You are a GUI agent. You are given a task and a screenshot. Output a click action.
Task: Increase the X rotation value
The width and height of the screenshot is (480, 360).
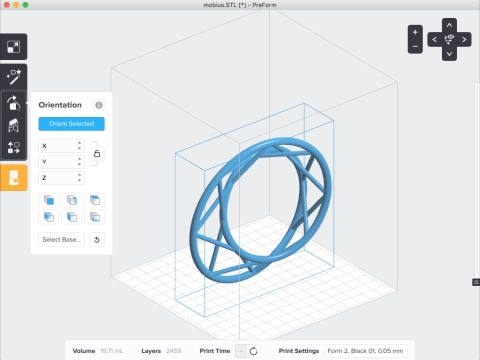pyautogui.click(x=79, y=143)
